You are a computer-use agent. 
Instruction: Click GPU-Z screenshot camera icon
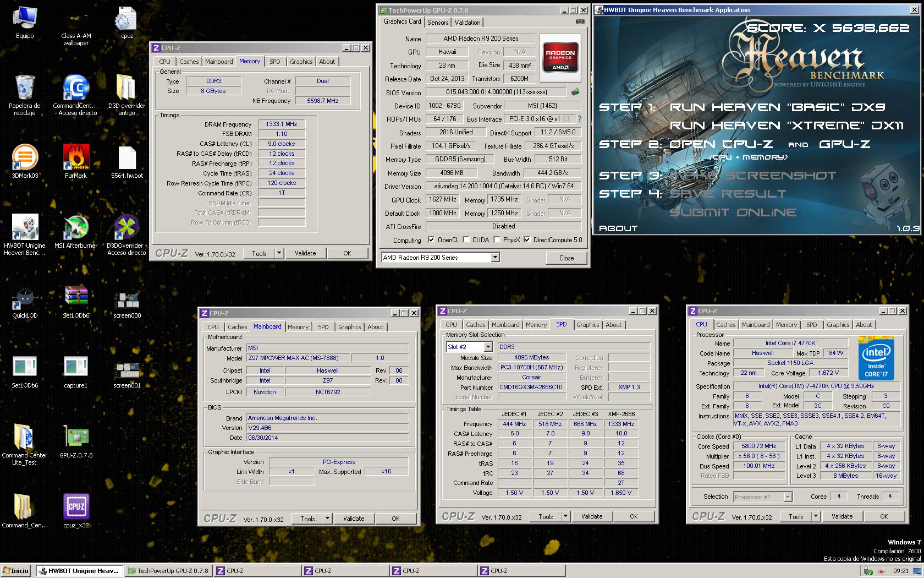click(580, 21)
